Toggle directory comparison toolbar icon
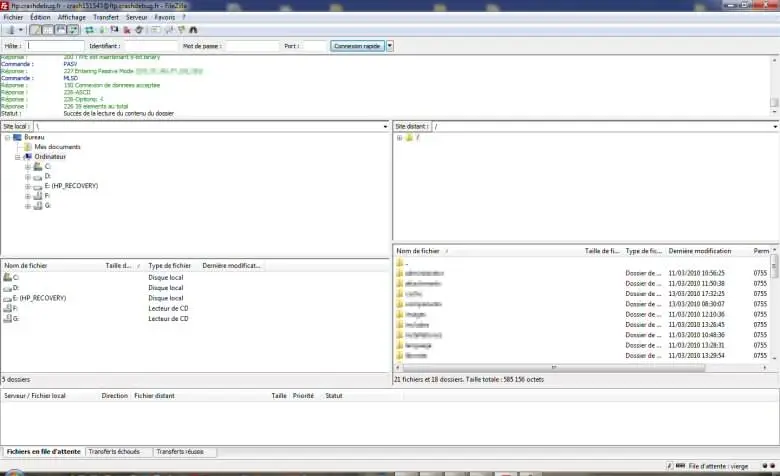 pyautogui.click(x=169, y=30)
